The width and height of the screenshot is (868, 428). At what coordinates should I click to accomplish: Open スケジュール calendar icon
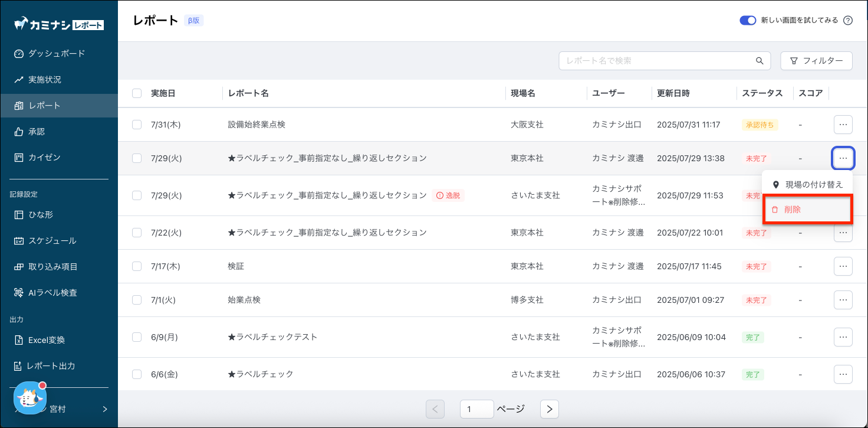coord(19,241)
